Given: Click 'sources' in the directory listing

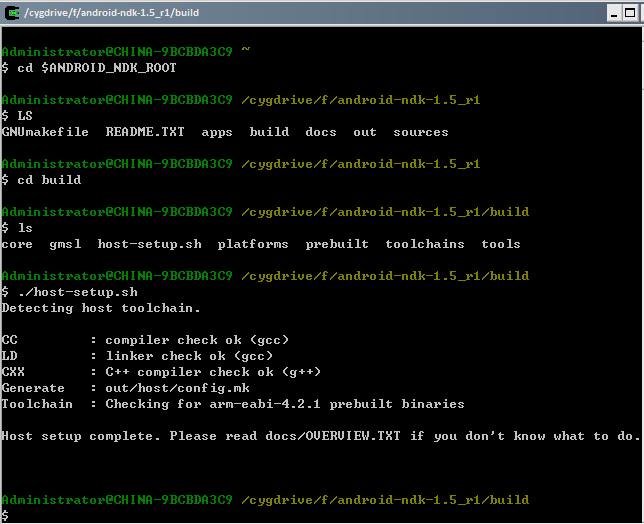Looking at the screenshot, I should 421,132.
